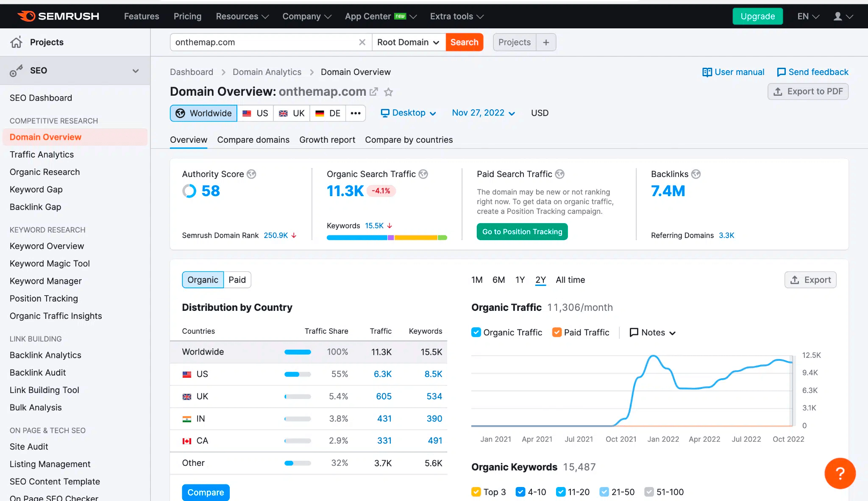Click globe icon next to Authority Score
Screen dimensions: 868x501
[x=251, y=174]
